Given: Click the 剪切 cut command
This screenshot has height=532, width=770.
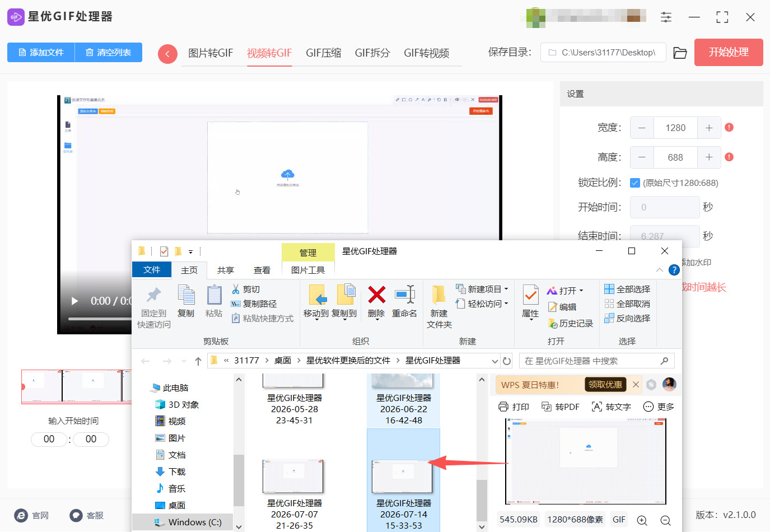Looking at the screenshot, I should tap(246, 289).
